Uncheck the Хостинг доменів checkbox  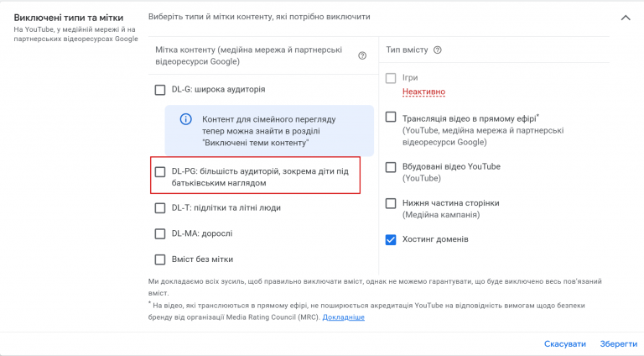pyautogui.click(x=391, y=239)
